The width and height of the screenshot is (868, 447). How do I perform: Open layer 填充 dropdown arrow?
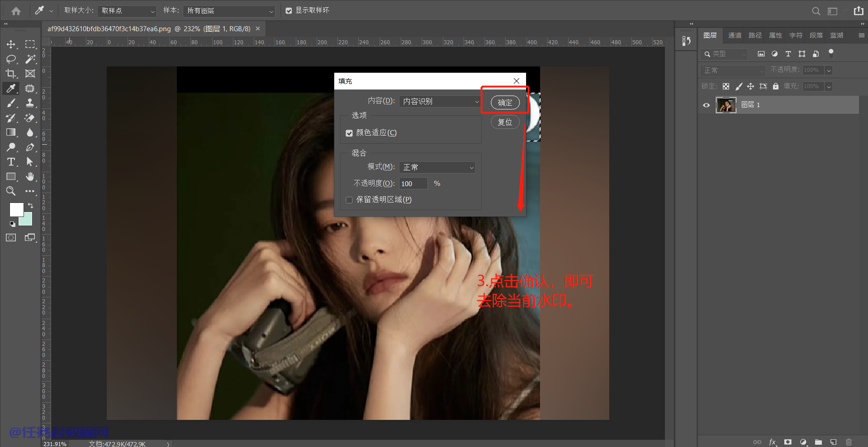pyautogui.click(x=829, y=86)
